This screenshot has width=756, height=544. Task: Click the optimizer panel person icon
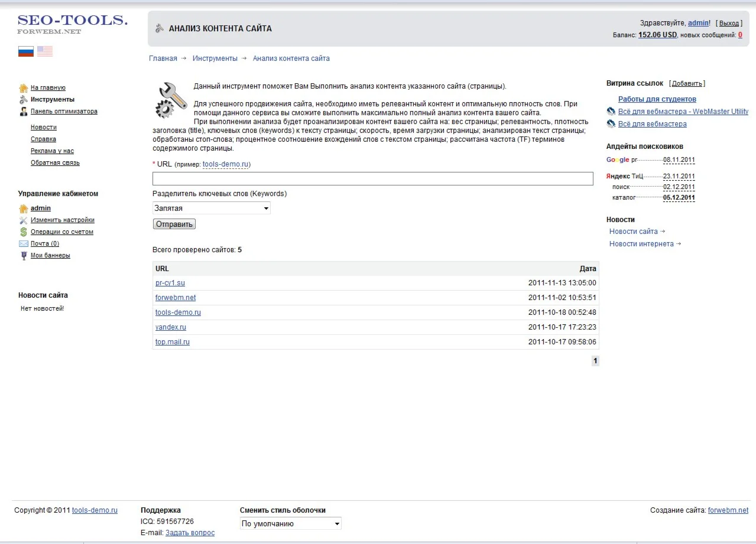[x=24, y=112]
